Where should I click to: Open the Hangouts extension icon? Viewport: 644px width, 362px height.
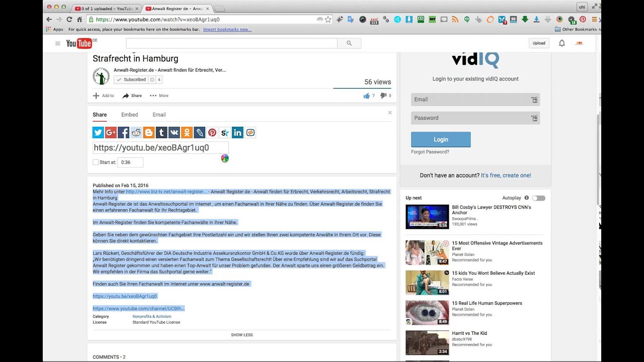tap(467, 20)
